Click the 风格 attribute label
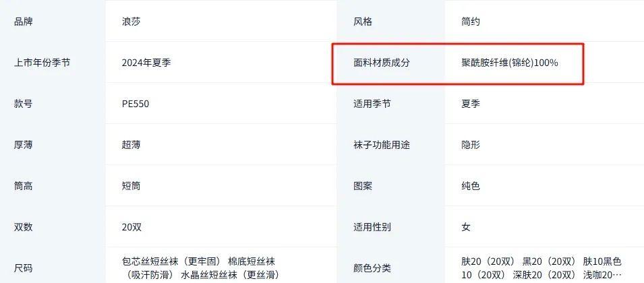 363,22
